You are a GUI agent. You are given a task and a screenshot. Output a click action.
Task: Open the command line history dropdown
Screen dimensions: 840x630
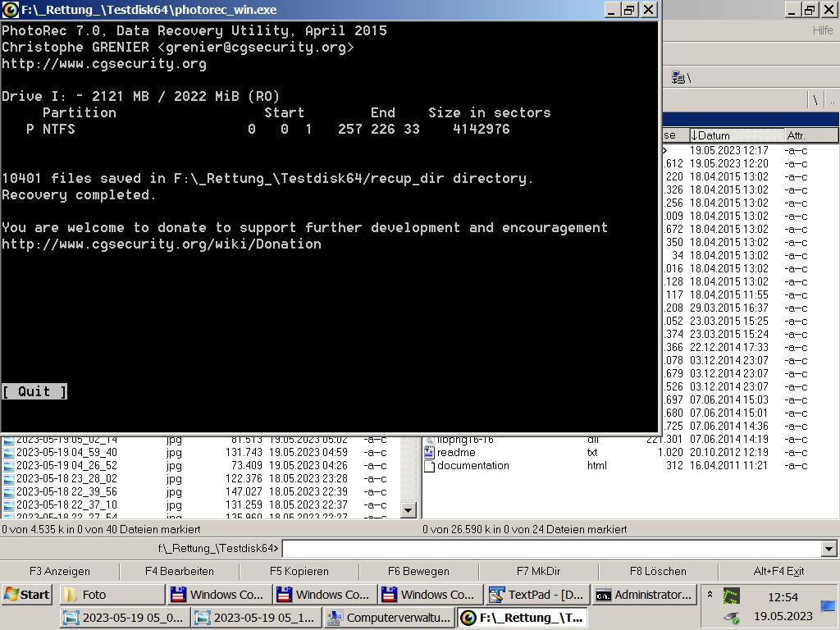point(829,549)
